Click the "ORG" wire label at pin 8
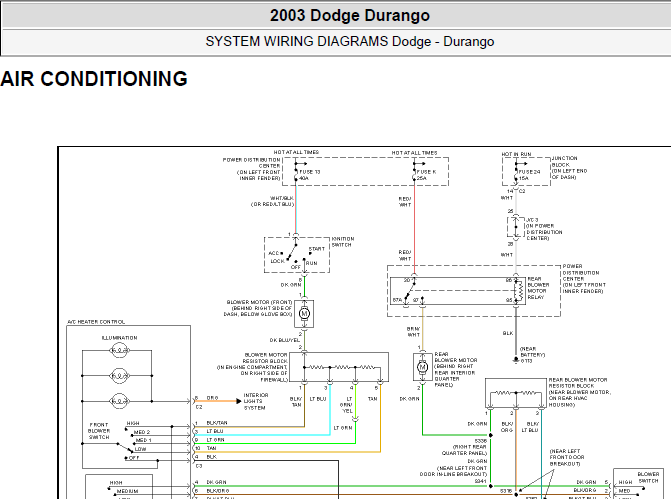This screenshot has width=671, height=499. coord(212,398)
